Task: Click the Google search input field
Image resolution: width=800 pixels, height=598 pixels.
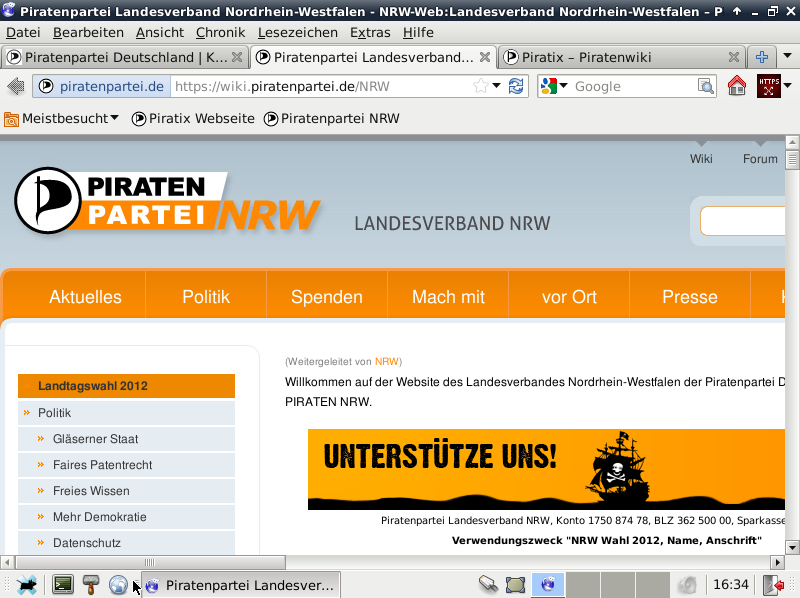Action: tap(630, 87)
